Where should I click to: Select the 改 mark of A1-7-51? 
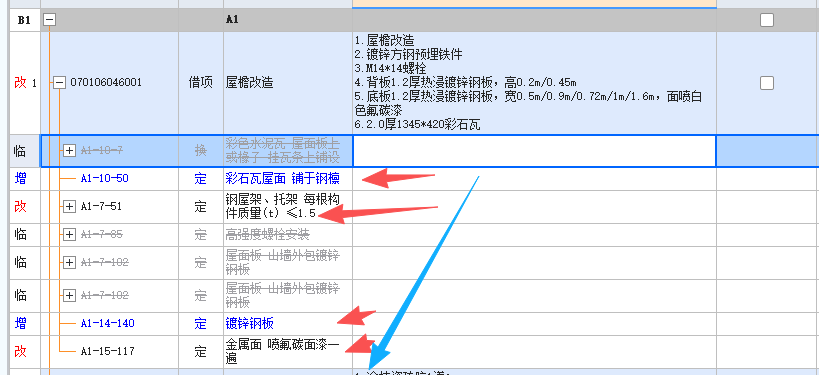point(20,207)
